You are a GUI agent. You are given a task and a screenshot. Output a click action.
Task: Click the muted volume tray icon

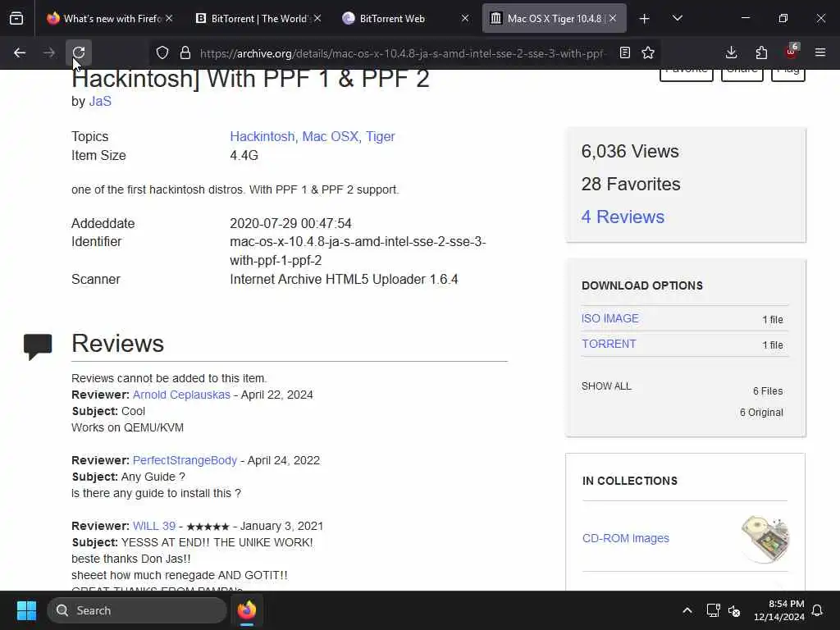[734, 610]
